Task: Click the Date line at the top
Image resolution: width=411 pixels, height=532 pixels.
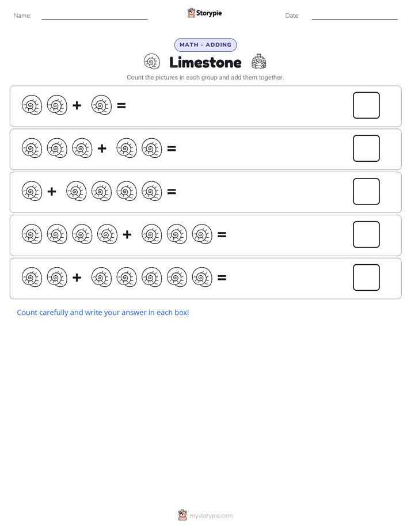Action: (355, 18)
